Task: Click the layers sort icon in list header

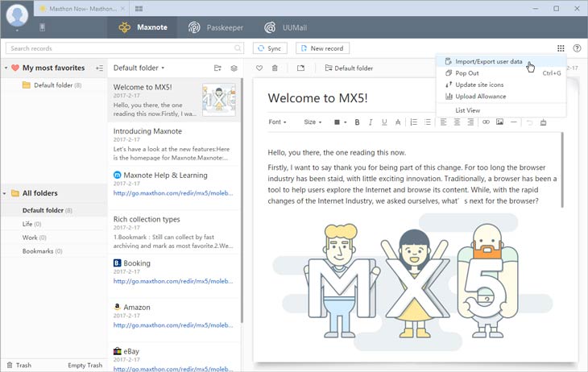Action: tap(234, 68)
